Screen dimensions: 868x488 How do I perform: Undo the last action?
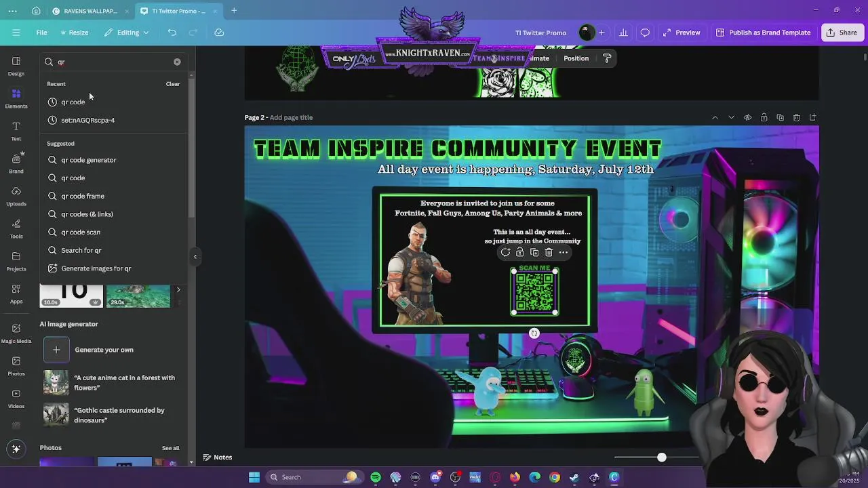click(172, 33)
